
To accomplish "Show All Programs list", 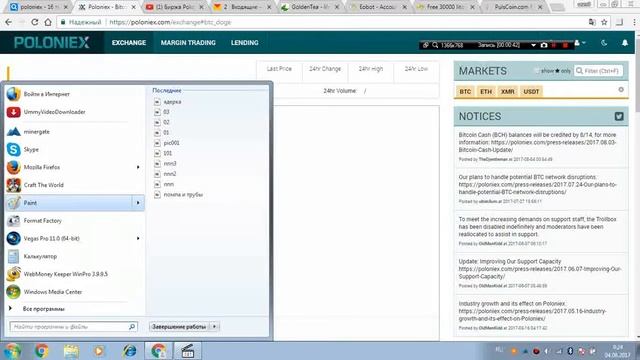I will click(43, 309).
